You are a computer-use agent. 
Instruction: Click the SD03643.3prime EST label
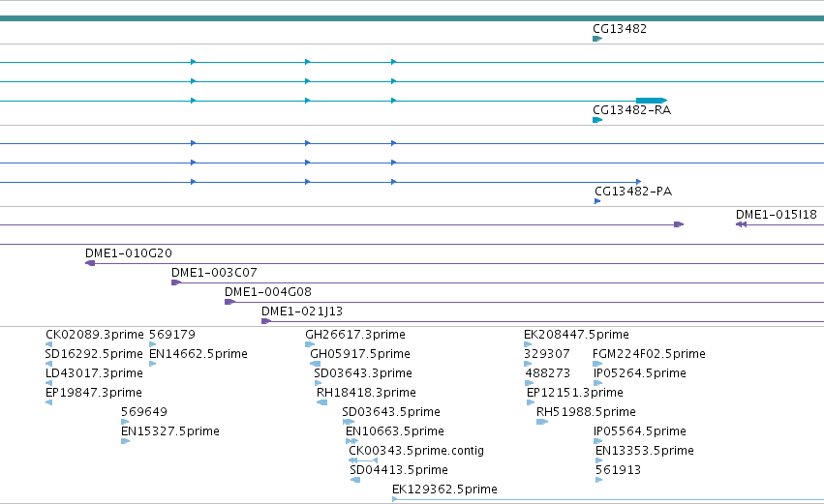(x=363, y=373)
